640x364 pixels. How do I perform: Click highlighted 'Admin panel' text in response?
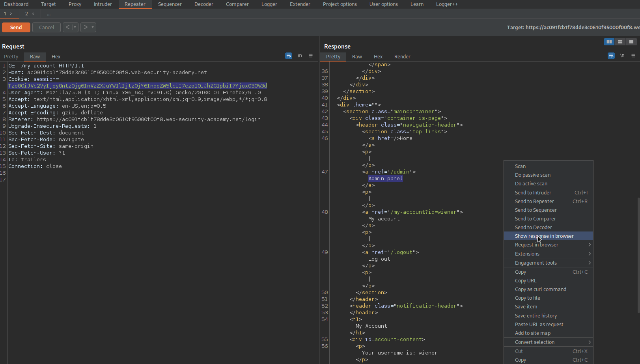tap(386, 179)
